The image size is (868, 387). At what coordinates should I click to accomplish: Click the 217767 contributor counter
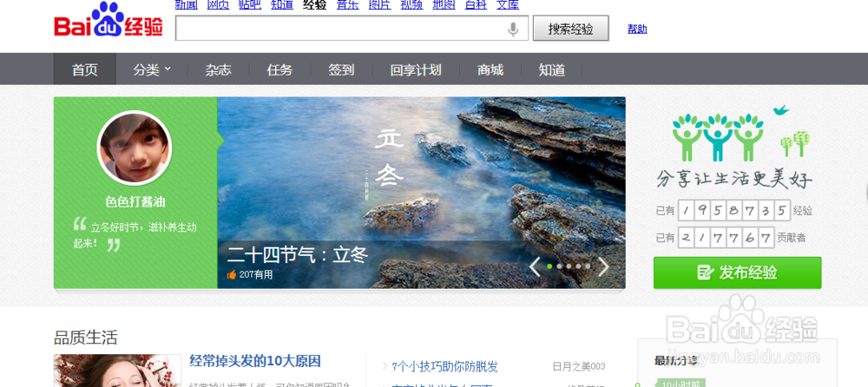pyautogui.click(x=726, y=238)
